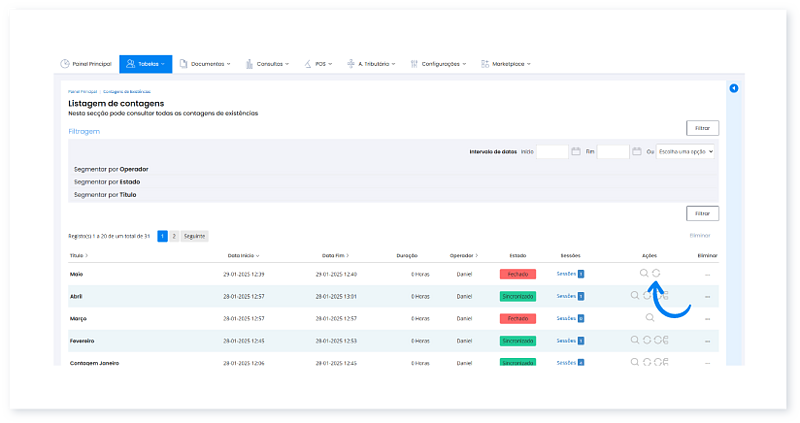Open the Marketplace menu
Viewport: 800px width, 423px height.
506,64
